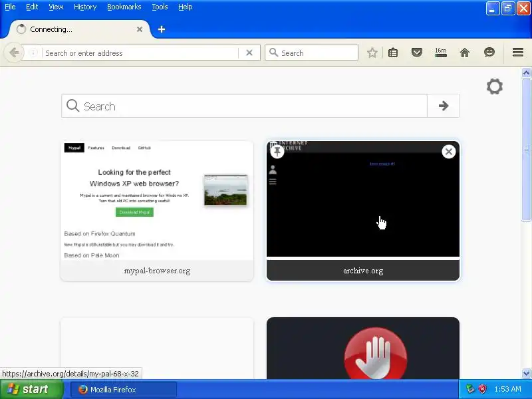
Task: Click the green network tray icon
Action: [x=470, y=389]
